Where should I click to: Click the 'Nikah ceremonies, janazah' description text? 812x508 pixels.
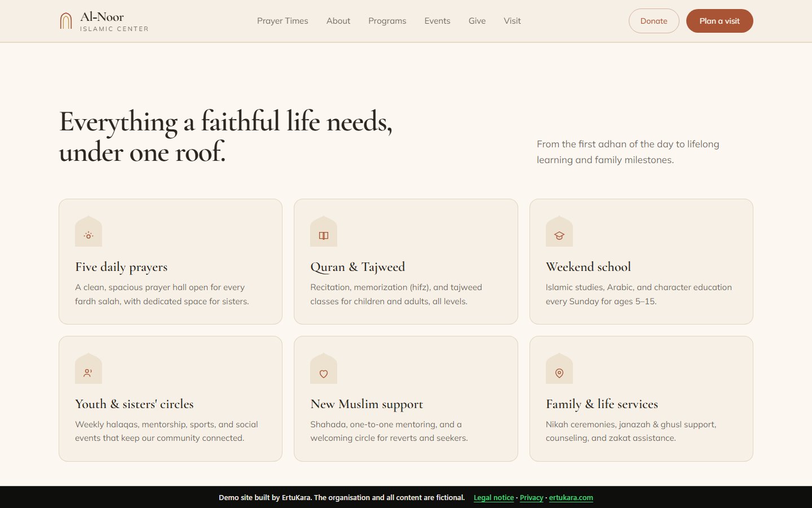coord(631,431)
